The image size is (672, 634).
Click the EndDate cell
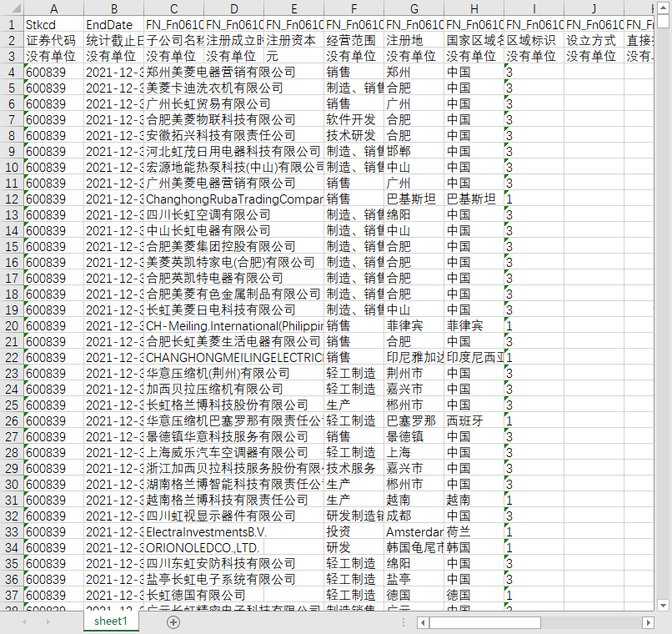(x=114, y=24)
